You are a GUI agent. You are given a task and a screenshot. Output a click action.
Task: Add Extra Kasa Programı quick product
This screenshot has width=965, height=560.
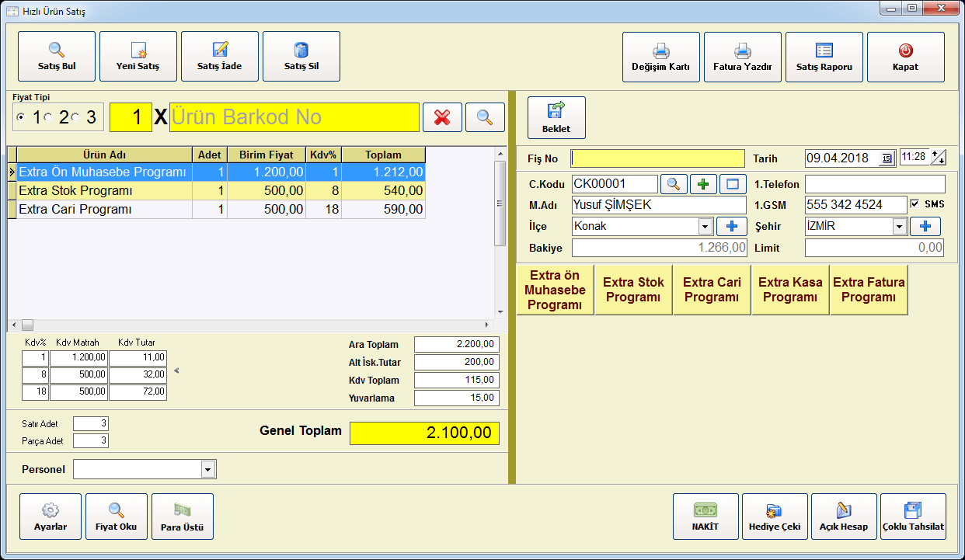point(790,290)
